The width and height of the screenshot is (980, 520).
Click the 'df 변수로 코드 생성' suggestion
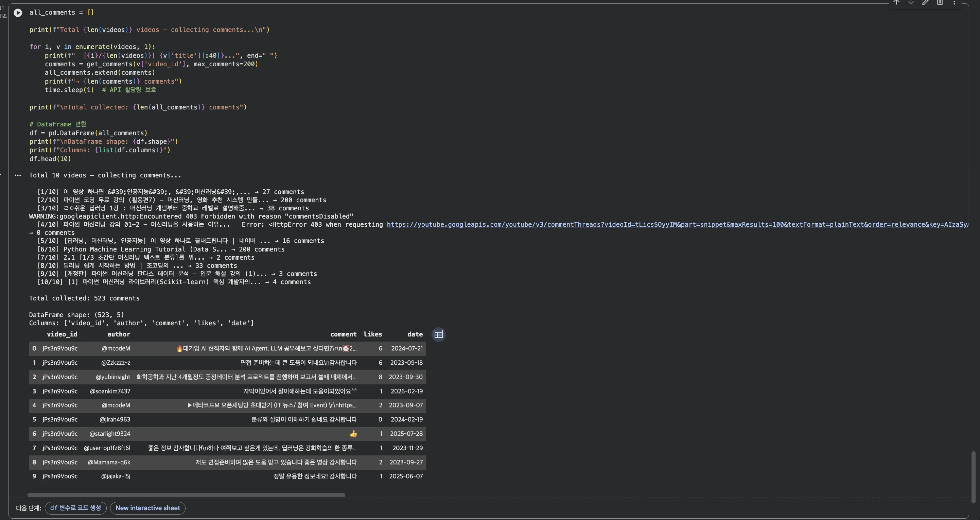(75, 508)
